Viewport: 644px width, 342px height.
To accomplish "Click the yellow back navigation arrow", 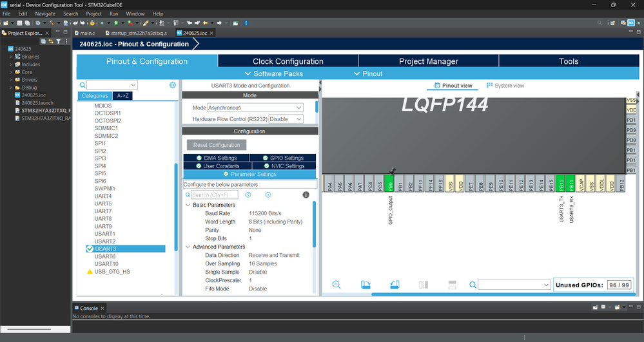I will click(206, 23).
